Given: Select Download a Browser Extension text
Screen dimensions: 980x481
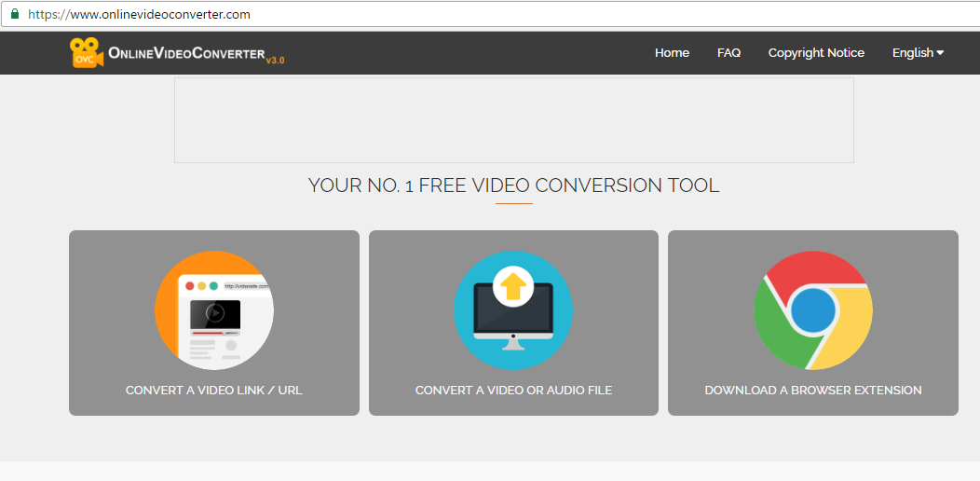Looking at the screenshot, I should tap(813, 391).
